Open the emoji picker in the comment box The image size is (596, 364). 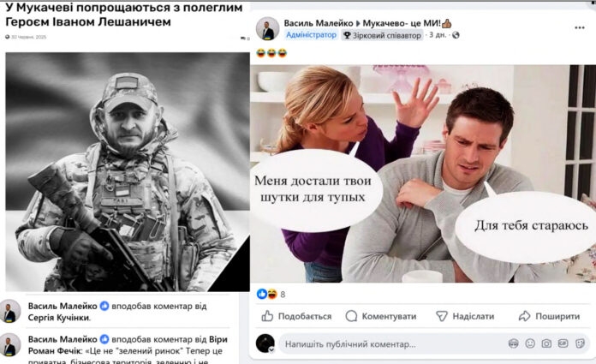coord(530,343)
